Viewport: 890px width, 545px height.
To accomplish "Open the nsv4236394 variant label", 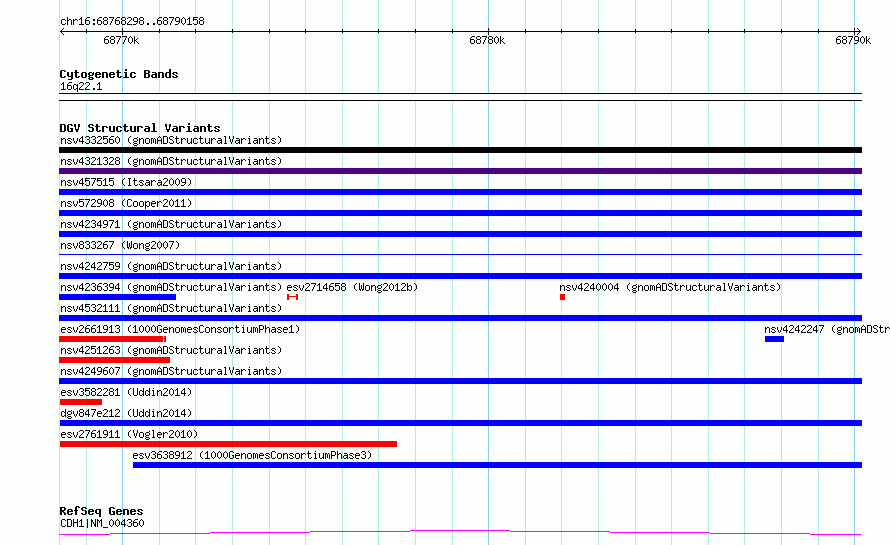I will tap(171, 287).
